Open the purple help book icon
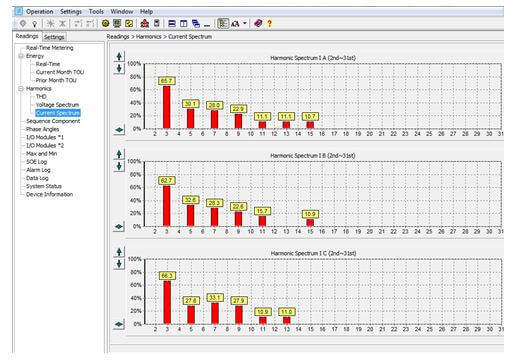Image resolution: width=518 pixels, height=364 pixels. 258,23
